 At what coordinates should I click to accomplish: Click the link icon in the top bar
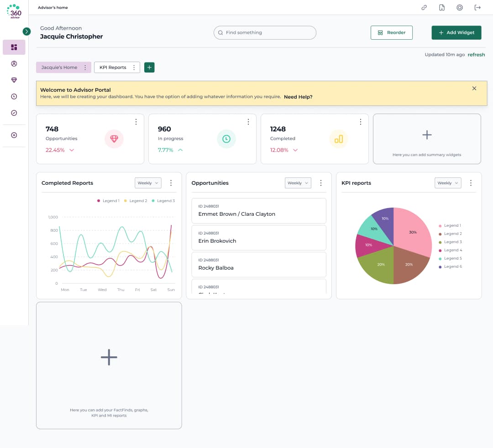pyautogui.click(x=424, y=8)
